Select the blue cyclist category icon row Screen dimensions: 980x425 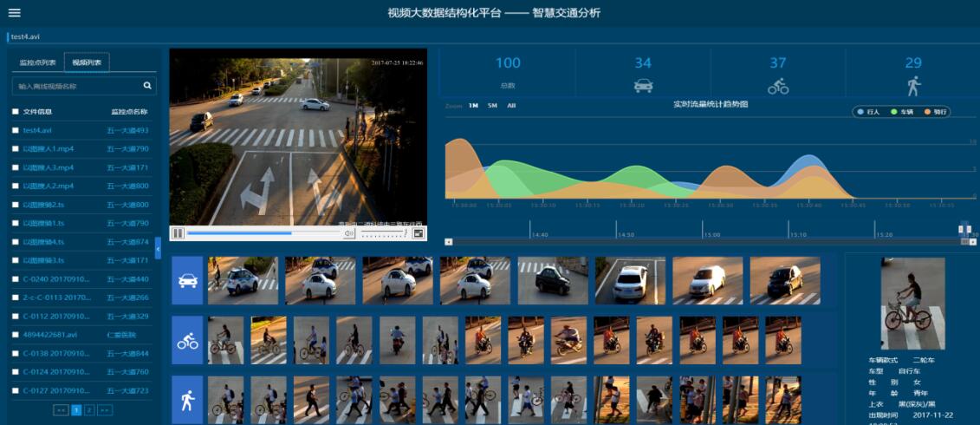tap(187, 341)
